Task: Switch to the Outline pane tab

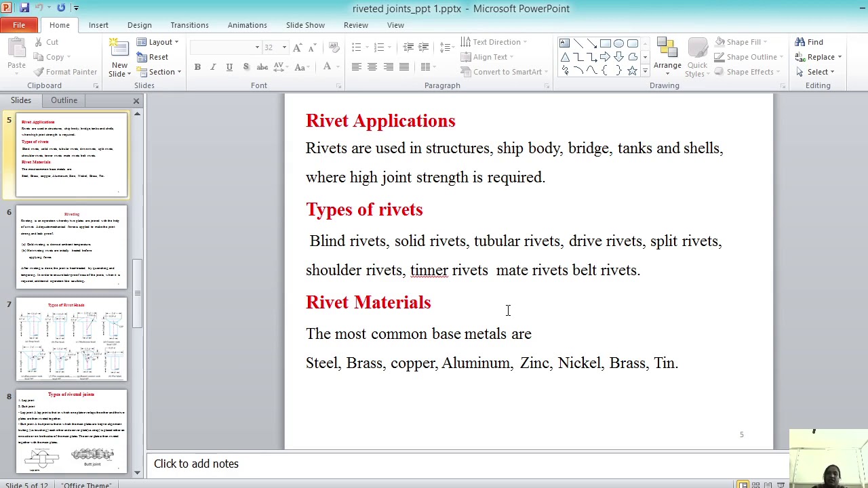Action: tap(64, 100)
